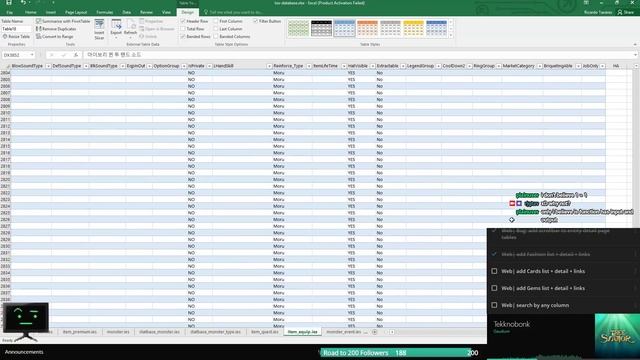Open the OptionGroup column filter dropdown
This screenshot has height=360, width=640.
coord(184,66)
